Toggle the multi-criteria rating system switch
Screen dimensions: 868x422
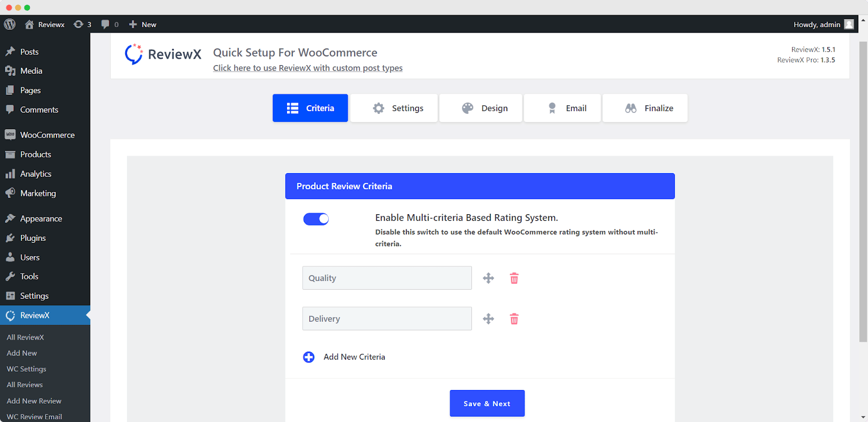316,219
